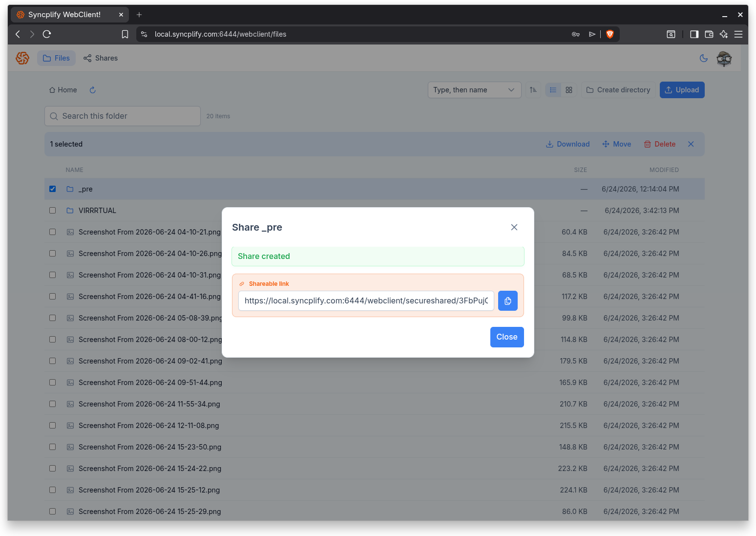Go back in browser history
The height and width of the screenshot is (536, 756).
(x=18, y=34)
